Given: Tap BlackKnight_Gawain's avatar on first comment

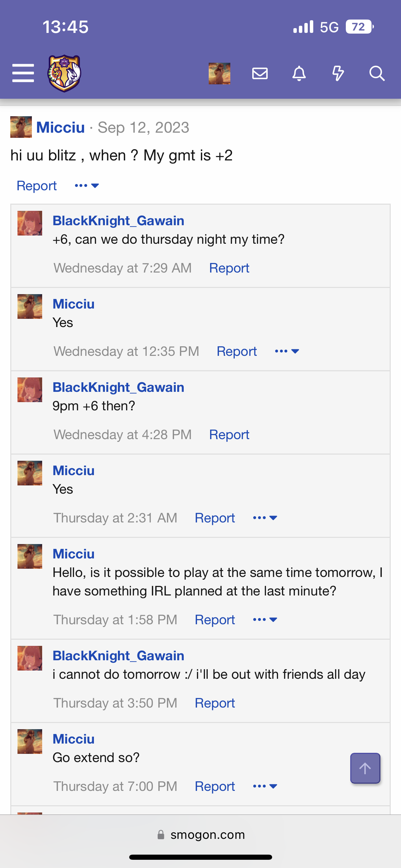Looking at the screenshot, I should [30, 223].
